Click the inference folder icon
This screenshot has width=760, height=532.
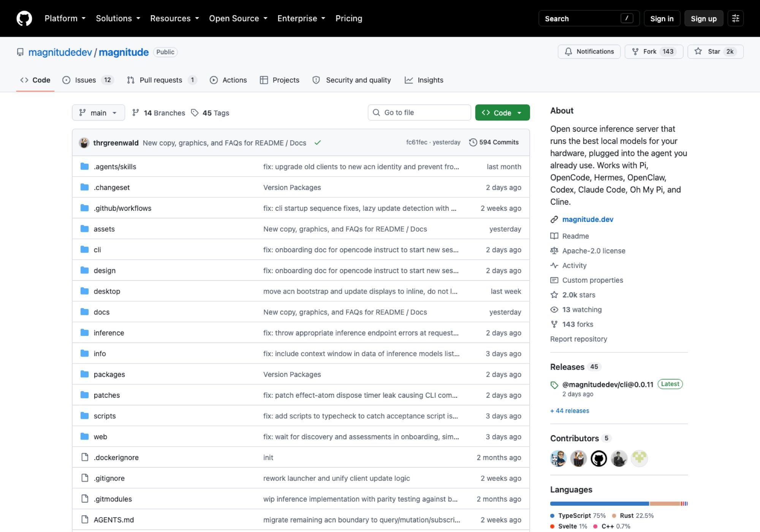[85, 332]
